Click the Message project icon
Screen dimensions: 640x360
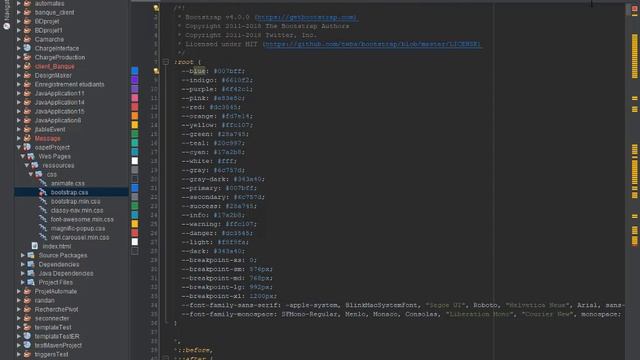pyautogui.click(x=27, y=138)
